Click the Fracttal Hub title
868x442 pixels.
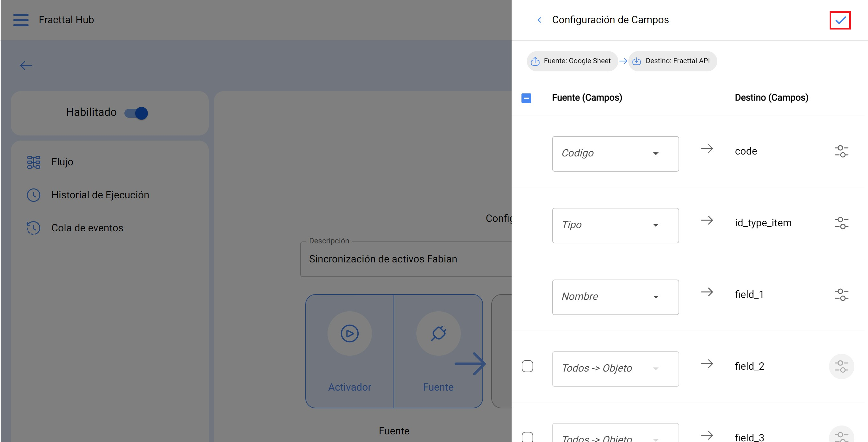(66, 20)
